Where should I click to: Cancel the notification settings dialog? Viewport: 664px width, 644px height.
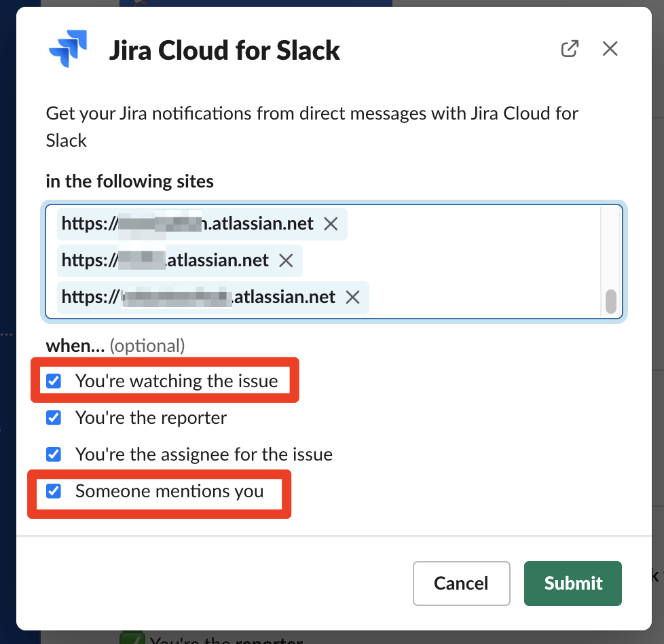461,584
